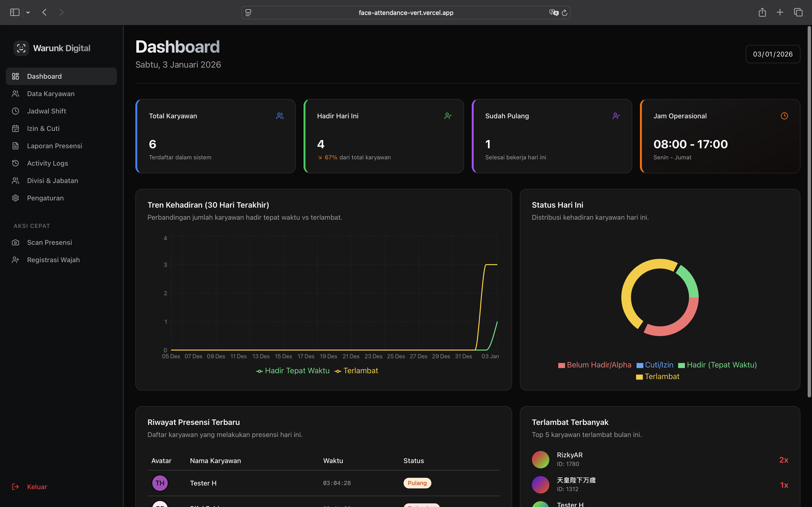This screenshot has width=812, height=507.
Task: Click the history icon beside Activity Logs
Action: pos(15,163)
